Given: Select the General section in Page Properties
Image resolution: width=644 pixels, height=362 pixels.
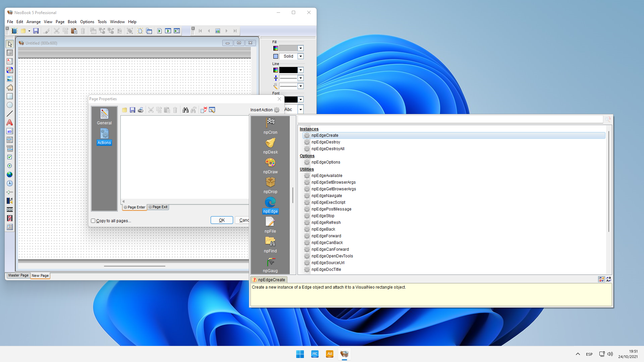Looking at the screenshot, I should (x=104, y=117).
